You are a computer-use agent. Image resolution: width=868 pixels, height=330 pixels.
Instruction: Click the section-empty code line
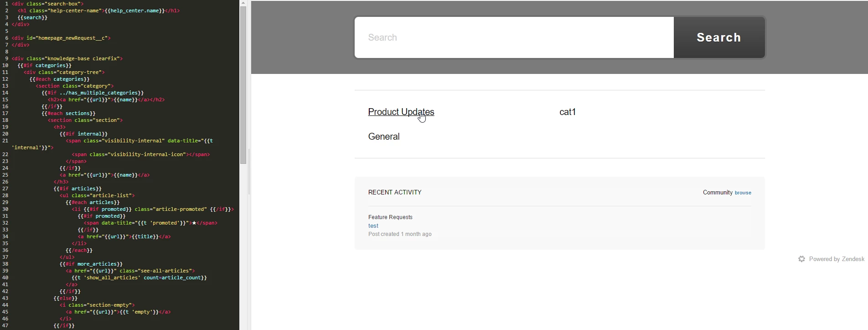[x=97, y=305]
